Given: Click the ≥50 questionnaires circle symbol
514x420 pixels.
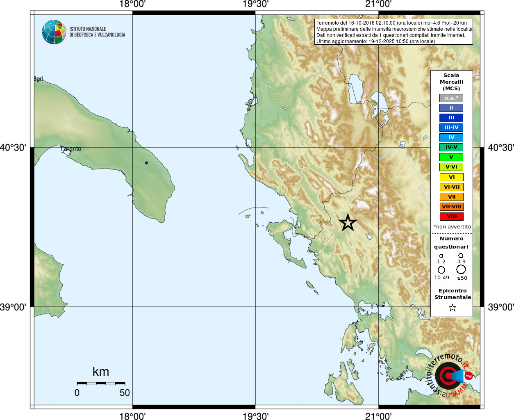Looking at the screenshot, I should pos(461,269).
